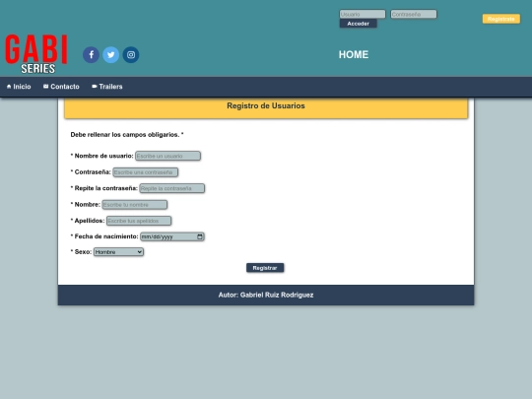Open Contacto in the navigation bar
532x399 pixels.
61,87
